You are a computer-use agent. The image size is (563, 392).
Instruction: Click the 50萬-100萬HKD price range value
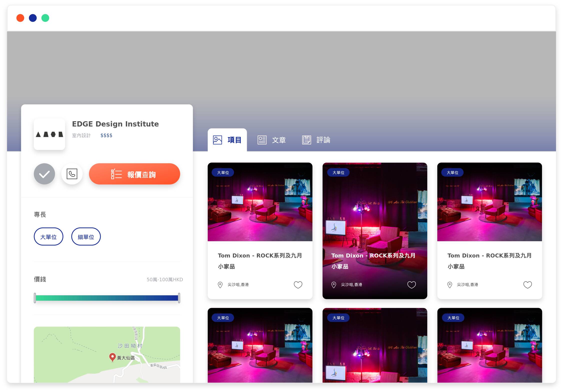[x=165, y=279]
